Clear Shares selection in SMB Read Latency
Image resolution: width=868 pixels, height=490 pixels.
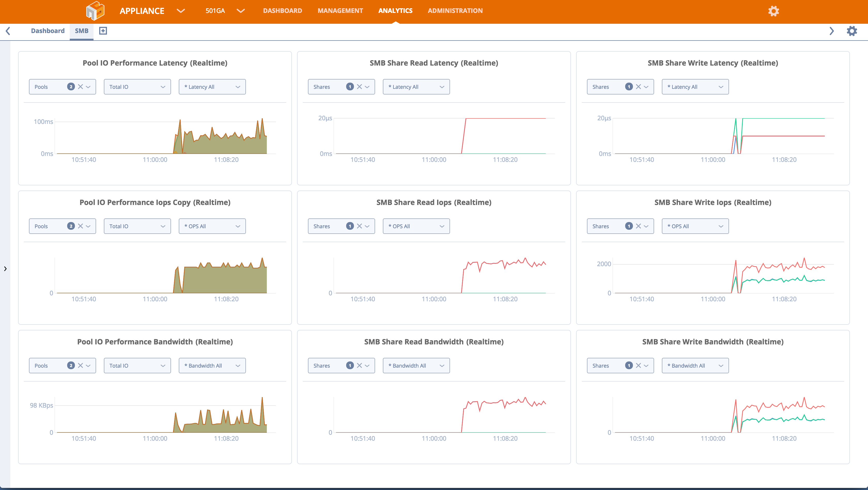[x=359, y=87]
